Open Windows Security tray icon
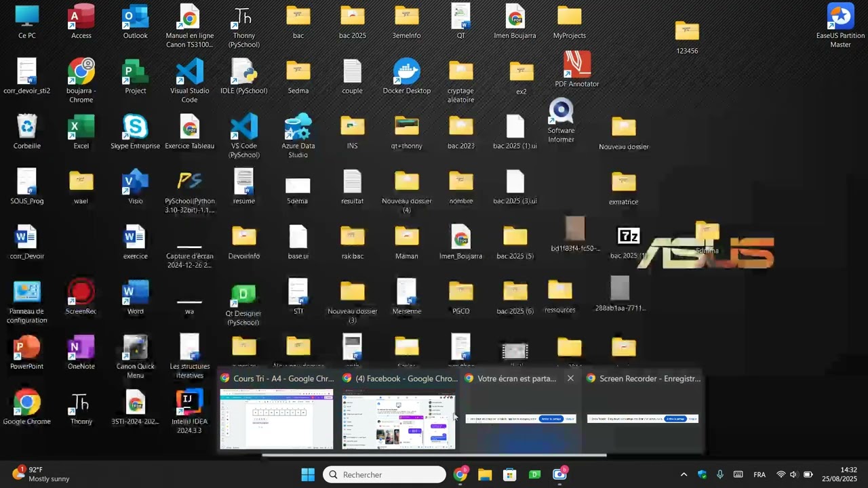Screen dimensions: 868x488 coord(702,474)
